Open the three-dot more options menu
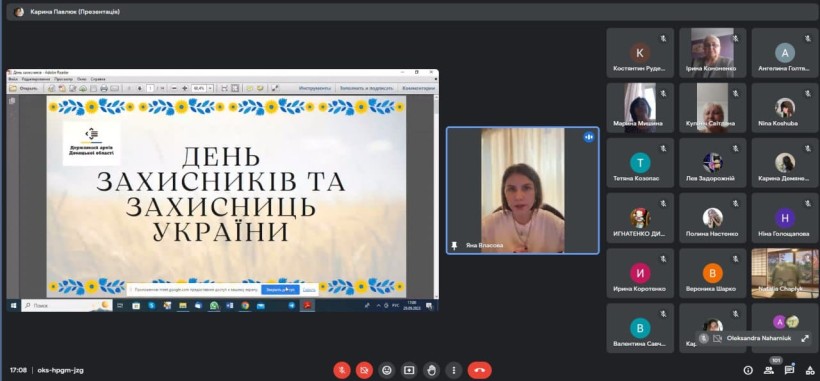The image size is (820, 381). [454, 370]
